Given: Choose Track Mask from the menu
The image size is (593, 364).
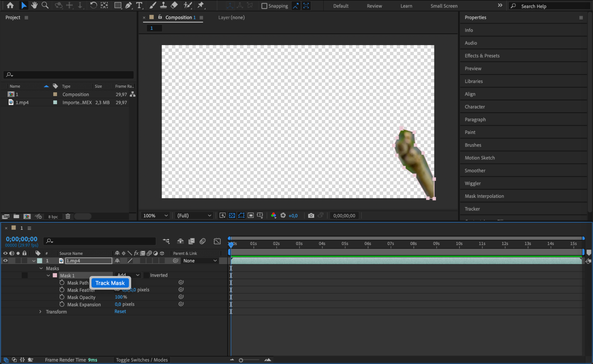Looking at the screenshot, I should point(110,283).
